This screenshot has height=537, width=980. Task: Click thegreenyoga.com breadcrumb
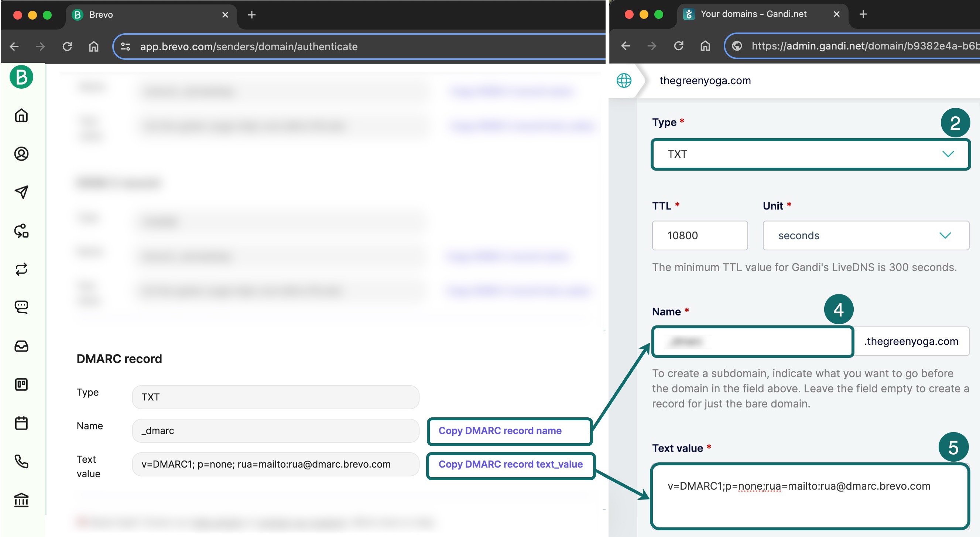click(x=705, y=81)
